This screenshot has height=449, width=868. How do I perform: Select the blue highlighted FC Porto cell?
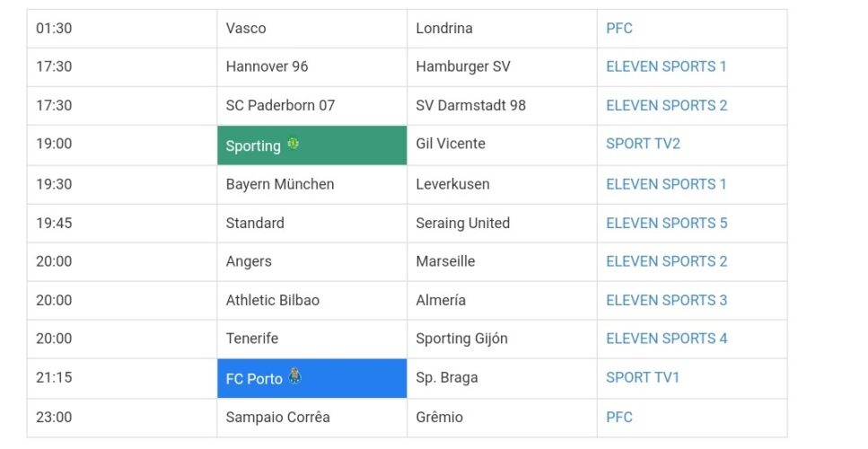point(312,378)
